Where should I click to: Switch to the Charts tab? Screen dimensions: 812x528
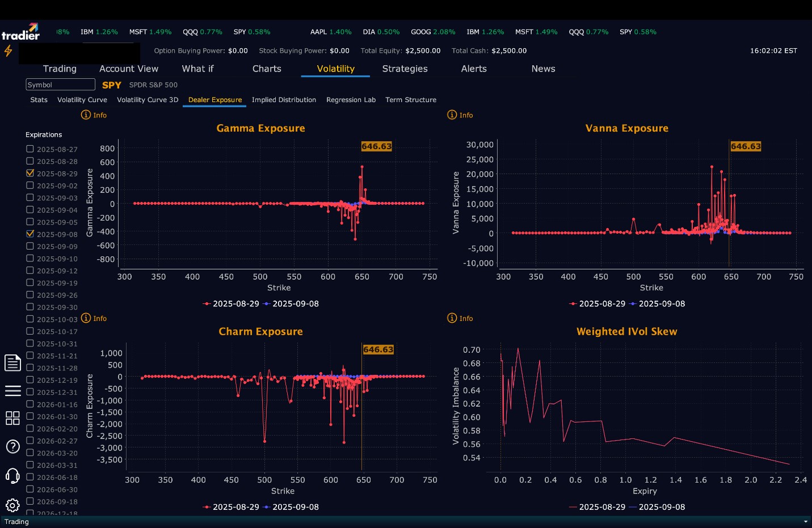(x=267, y=69)
